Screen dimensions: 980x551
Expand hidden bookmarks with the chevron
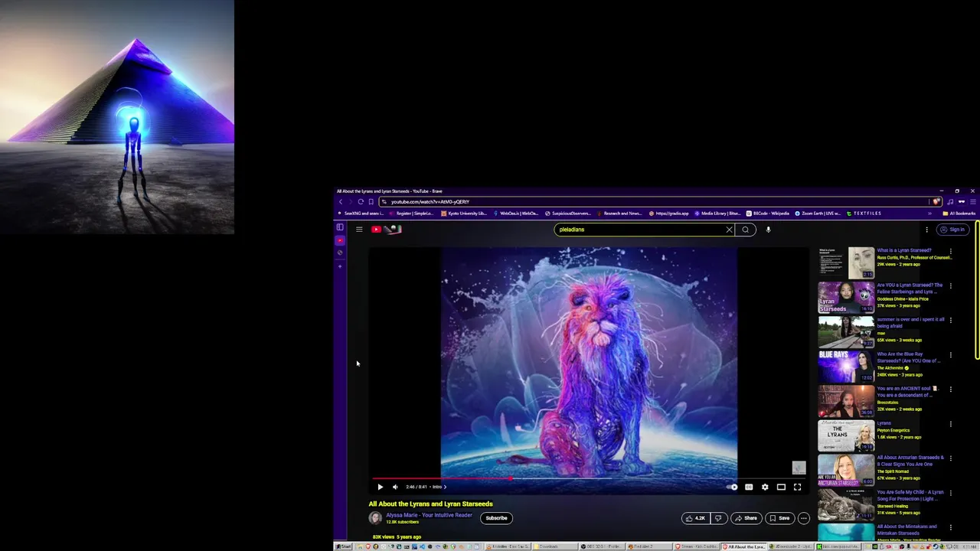click(x=929, y=214)
